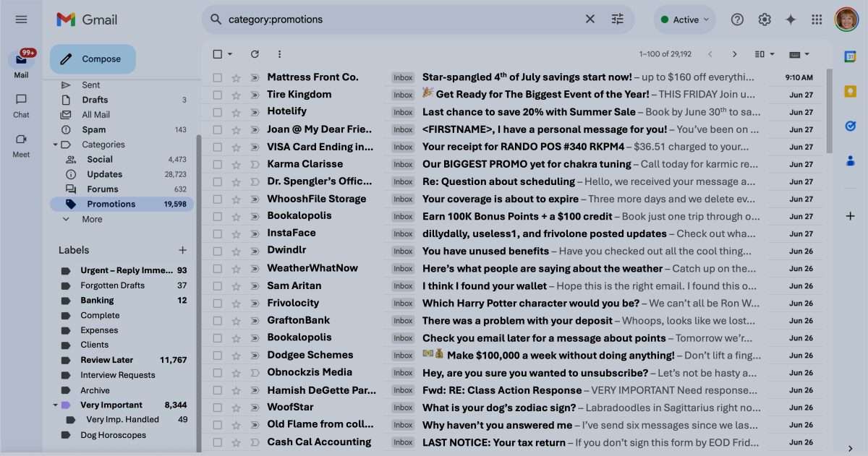Screen dimensions: 868x456
Task: Mark WhooshFile Storage email as important
Action: tap(255, 199)
